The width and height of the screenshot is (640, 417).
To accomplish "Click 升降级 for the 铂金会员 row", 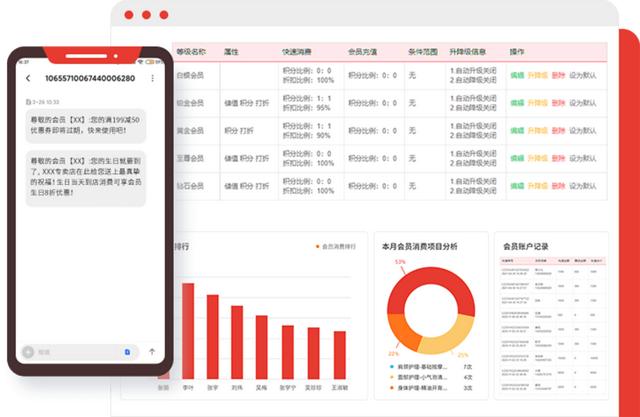I will tap(537, 103).
